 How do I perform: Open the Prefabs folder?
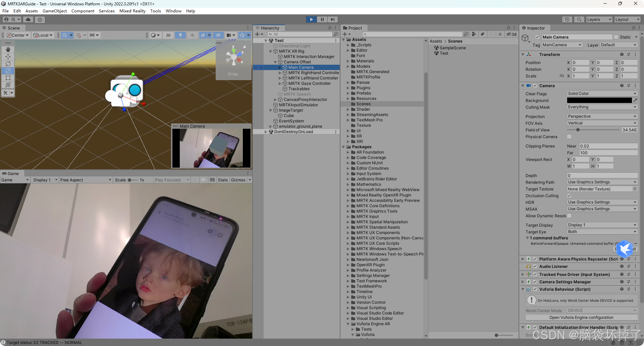click(x=364, y=93)
